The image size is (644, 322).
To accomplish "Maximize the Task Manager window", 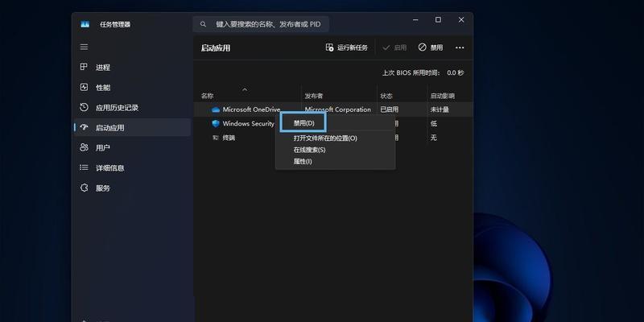I will click(438, 19).
